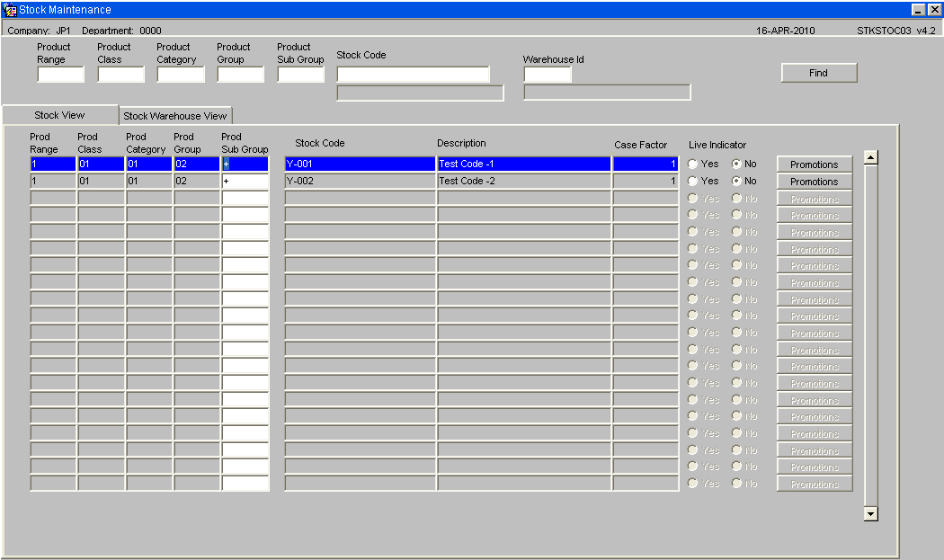The height and width of the screenshot is (560, 944).
Task: Click Prod Range cell of Y-001 row
Action: (x=53, y=164)
